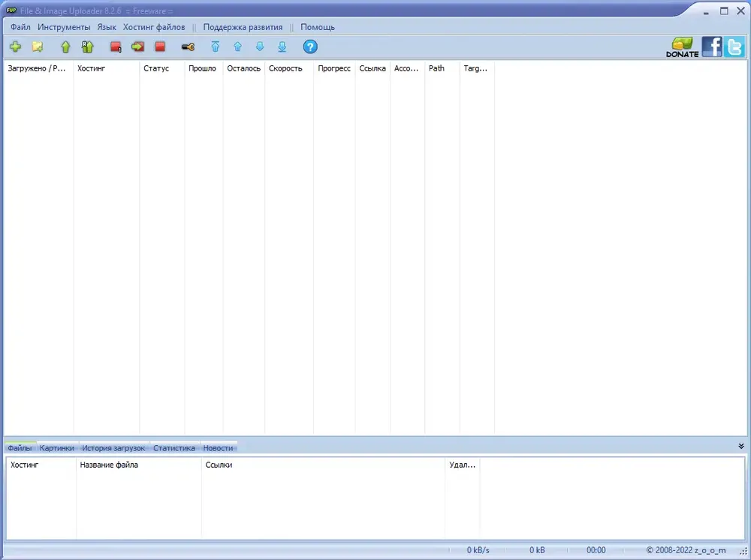Click the upper queue list's Хостинг column header
Screen dimensions: 751x560
pyautogui.click(x=107, y=68)
